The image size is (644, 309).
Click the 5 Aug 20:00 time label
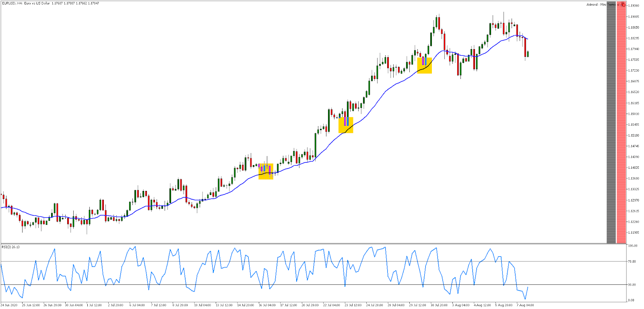pos(504,305)
